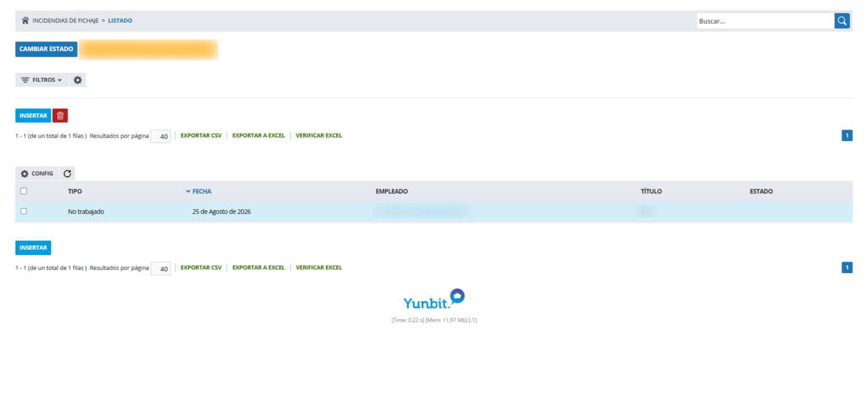Click the refresh table icon
The image size is (868, 393).
(68, 174)
